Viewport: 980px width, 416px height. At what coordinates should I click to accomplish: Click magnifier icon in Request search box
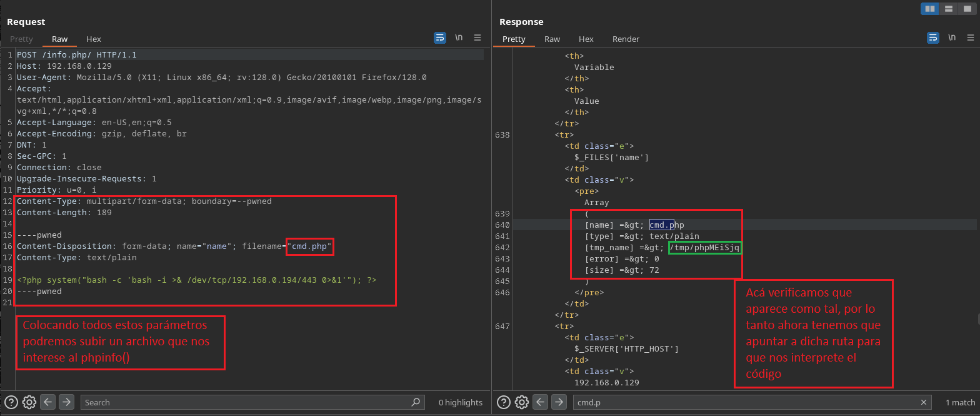point(416,402)
